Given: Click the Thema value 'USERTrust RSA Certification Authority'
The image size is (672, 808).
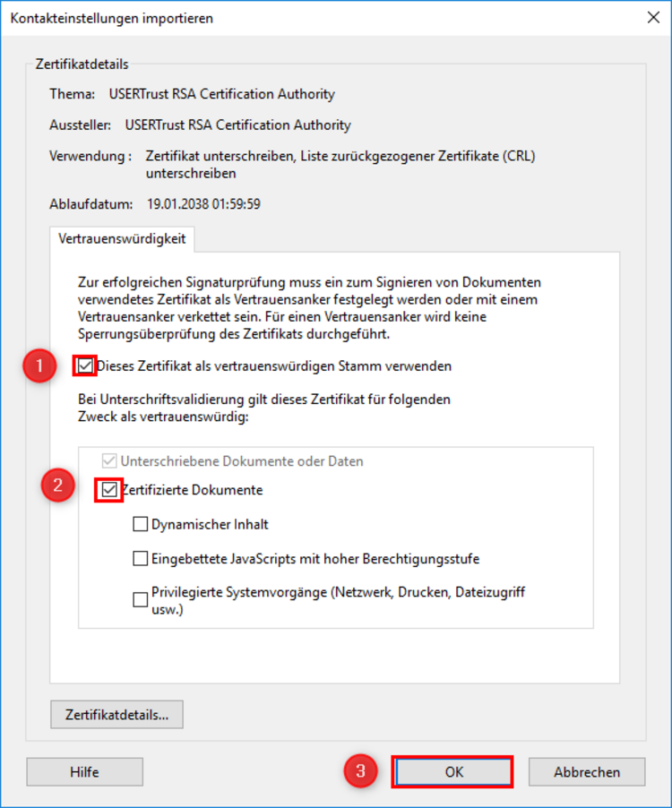Looking at the screenshot, I should (222, 94).
